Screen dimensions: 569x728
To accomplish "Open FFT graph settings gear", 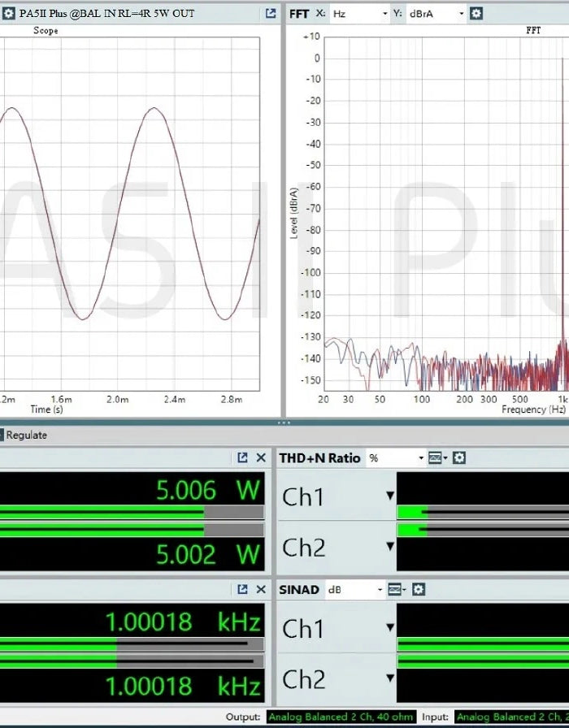I will [x=476, y=14].
